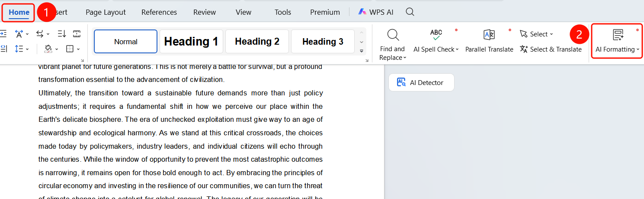
Task: Open the character scaling dropdown arrow
Action: pos(27,34)
